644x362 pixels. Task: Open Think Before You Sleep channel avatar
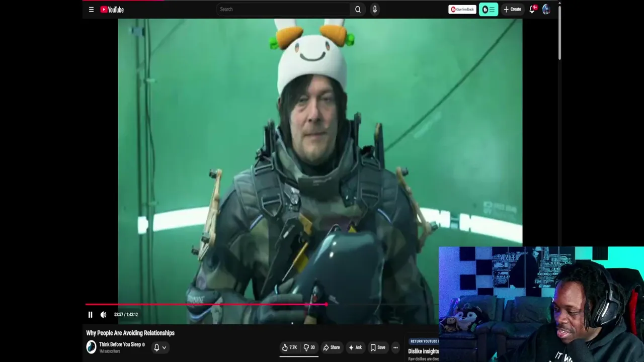pos(91,347)
